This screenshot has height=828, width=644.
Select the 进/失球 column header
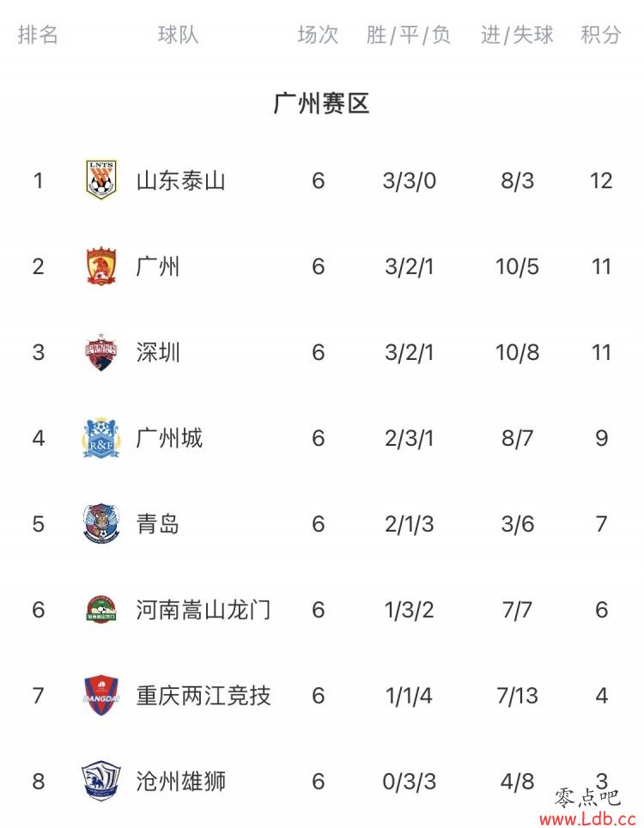click(517, 35)
